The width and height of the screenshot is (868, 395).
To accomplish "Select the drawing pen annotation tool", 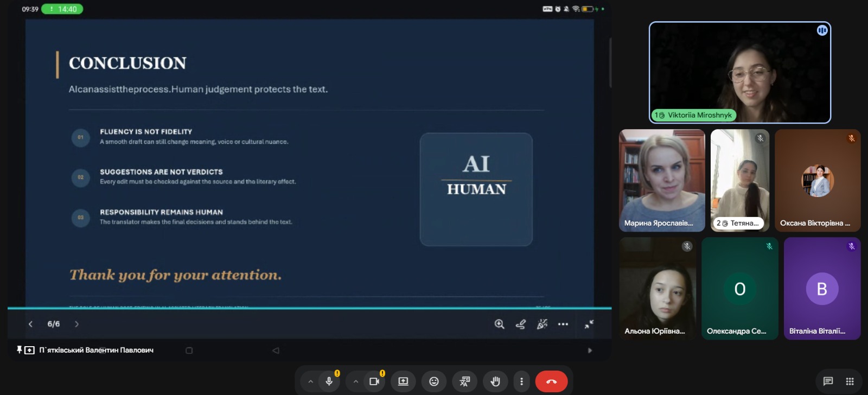I will (x=521, y=324).
